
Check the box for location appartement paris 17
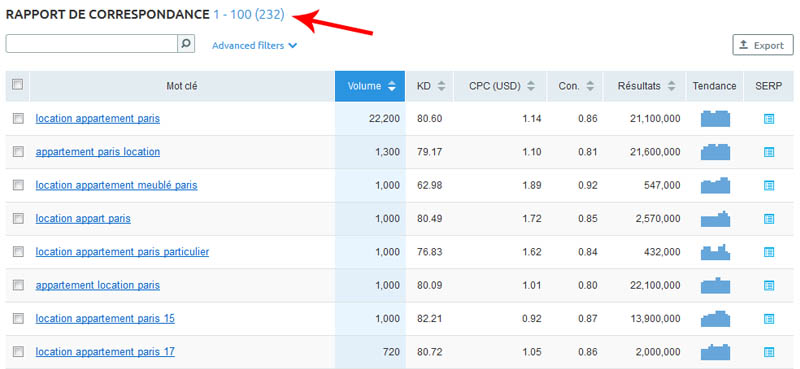[18, 352]
